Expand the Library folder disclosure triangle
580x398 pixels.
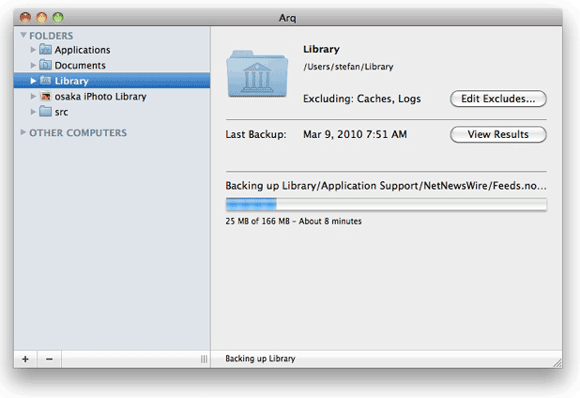[x=33, y=81]
